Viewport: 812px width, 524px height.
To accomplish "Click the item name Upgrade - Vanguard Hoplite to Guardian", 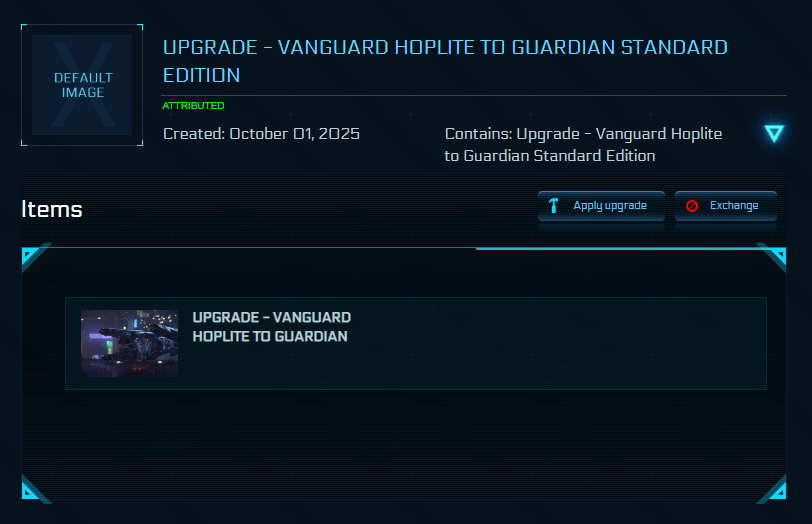I will click(271, 327).
